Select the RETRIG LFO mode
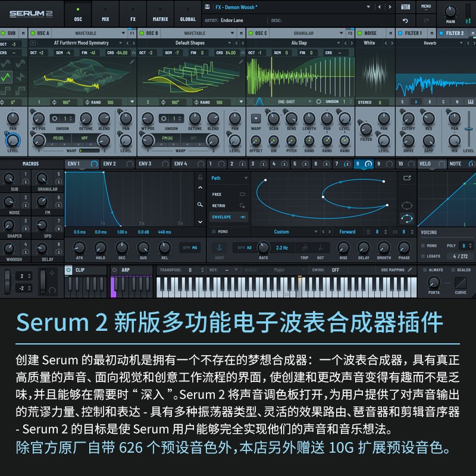This screenshot has width=476, height=476. click(228, 205)
